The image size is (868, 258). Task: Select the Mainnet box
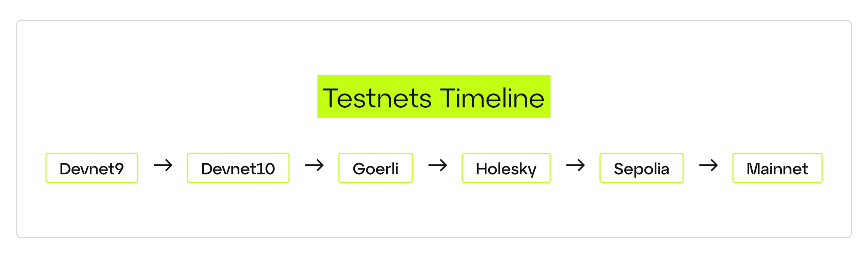pyautogui.click(x=777, y=168)
